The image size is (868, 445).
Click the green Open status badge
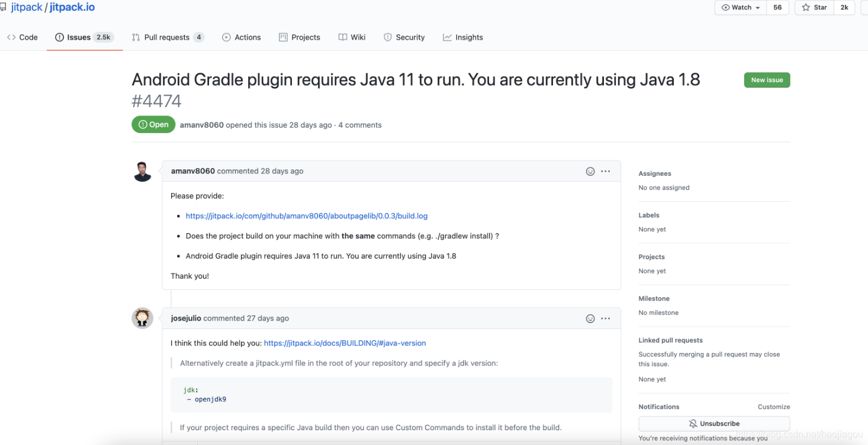(x=153, y=124)
